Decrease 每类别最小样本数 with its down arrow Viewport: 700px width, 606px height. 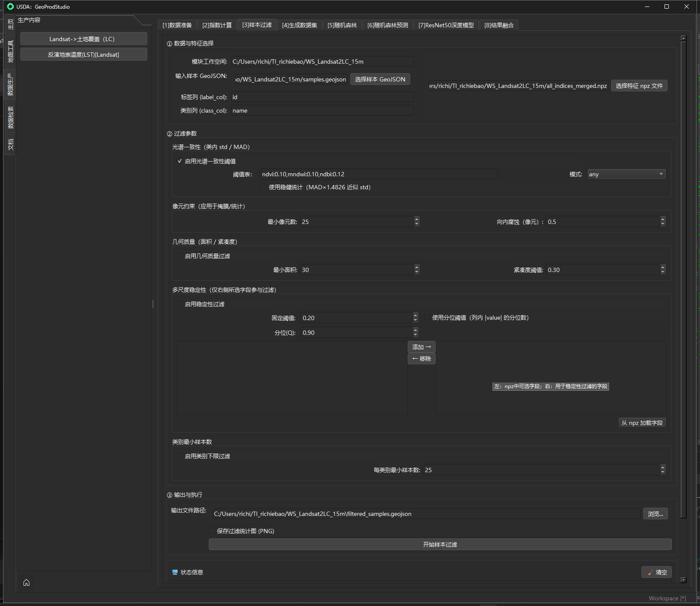pos(662,472)
